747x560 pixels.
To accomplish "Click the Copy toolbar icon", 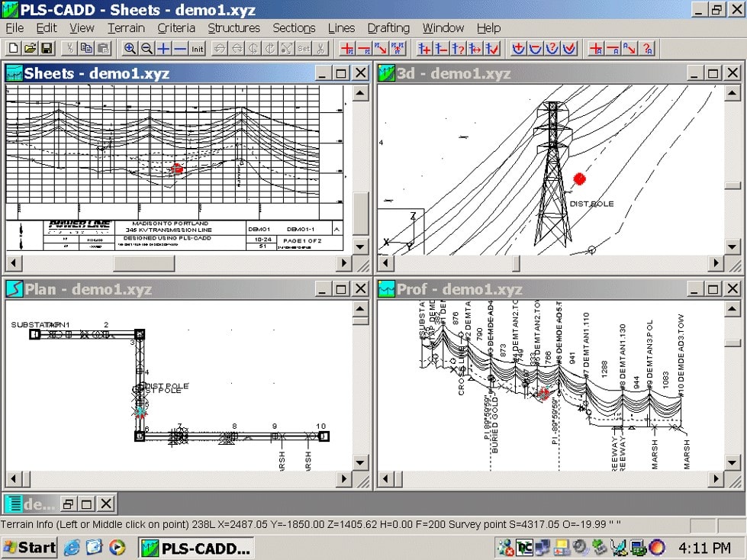I will (86, 48).
